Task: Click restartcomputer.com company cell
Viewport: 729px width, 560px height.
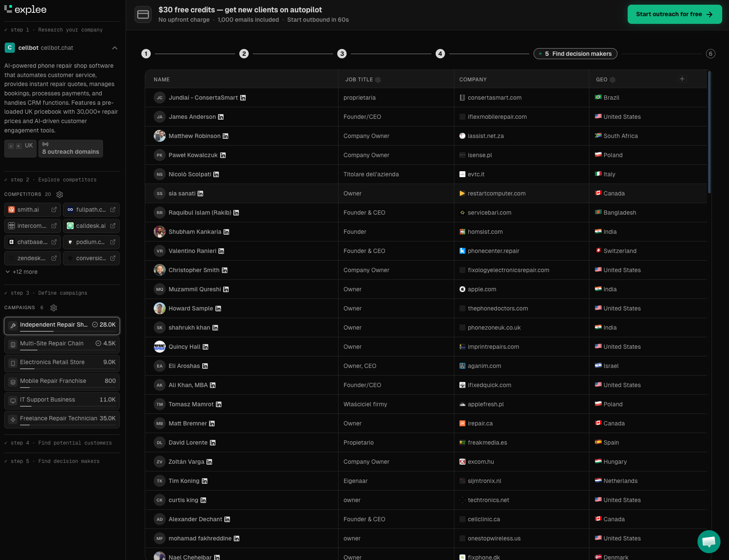Action: (x=522, y=193)
